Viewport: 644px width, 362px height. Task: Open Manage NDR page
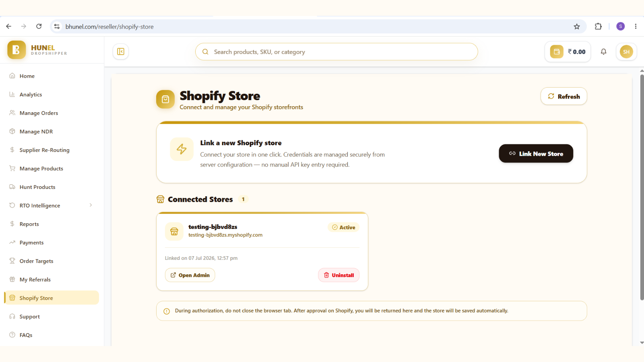pyautogui.click(x=52, y=132)
